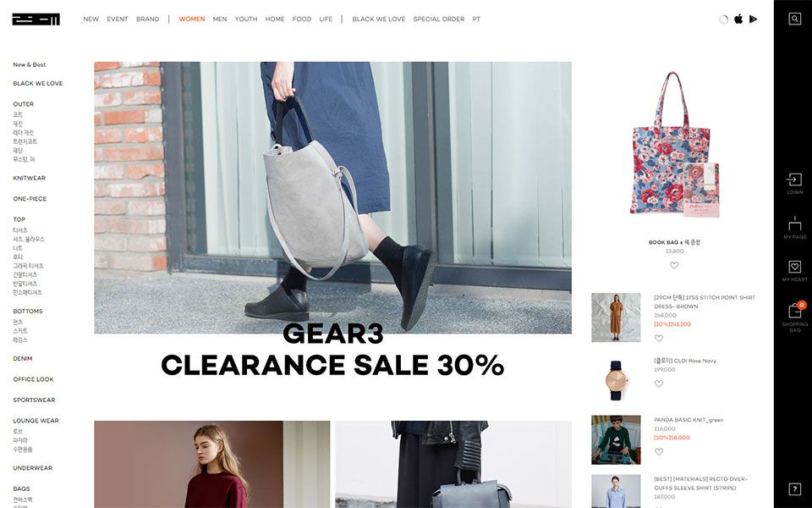
Task: Toggle heart on Book Bag product
Action: point(674,265)
